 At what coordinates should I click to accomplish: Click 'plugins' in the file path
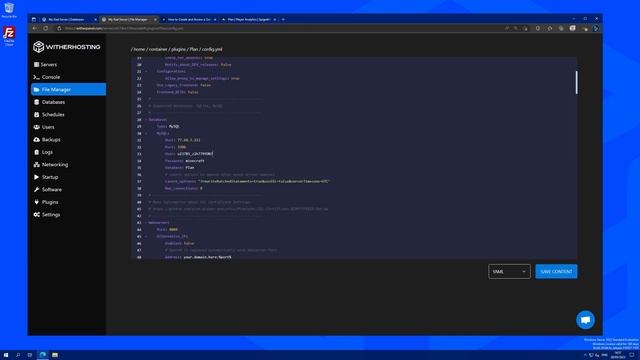[178, 49]
